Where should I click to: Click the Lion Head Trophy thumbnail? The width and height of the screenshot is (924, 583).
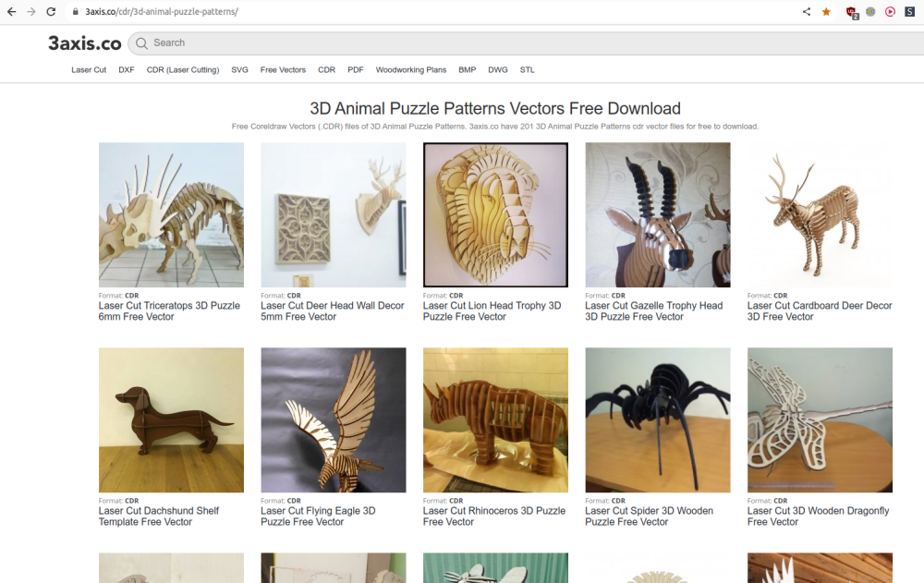495,214
